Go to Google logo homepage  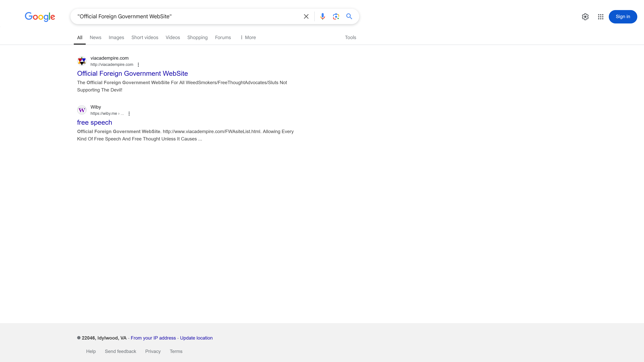coord(40,17)
